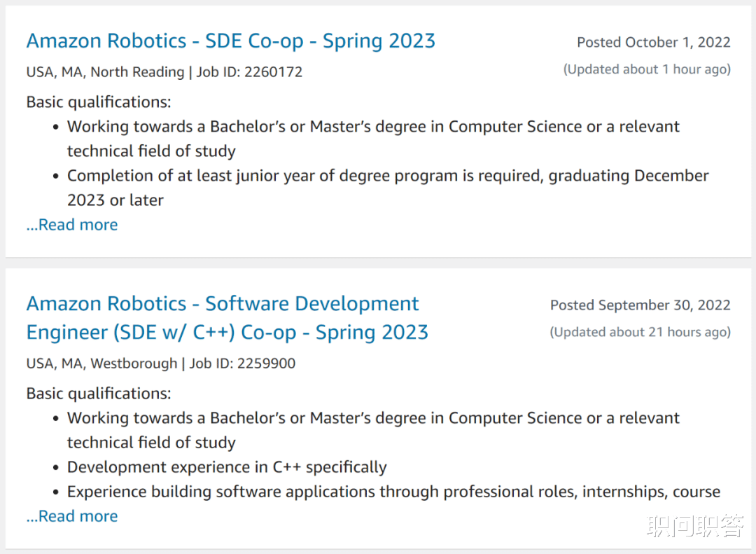The width and height of the screenshot is (756, 554).
Task: Click the 职问职答 watermark
Action: click(695, 526)
